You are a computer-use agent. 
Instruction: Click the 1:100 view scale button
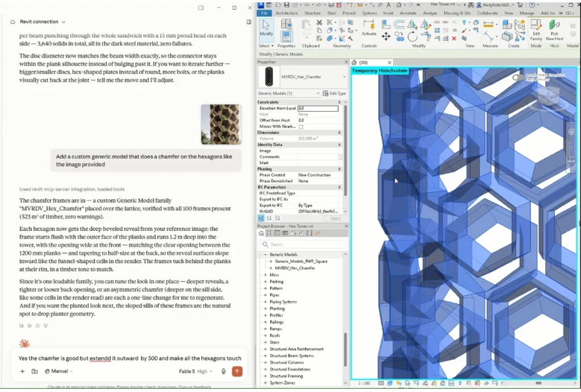pyautogui.click(x=364, y=383)
